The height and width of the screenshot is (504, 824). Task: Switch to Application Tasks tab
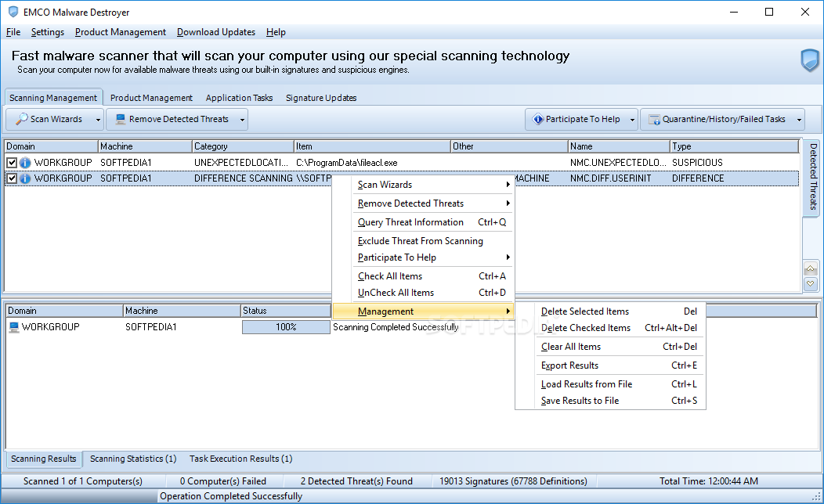(x=239, y=98)
